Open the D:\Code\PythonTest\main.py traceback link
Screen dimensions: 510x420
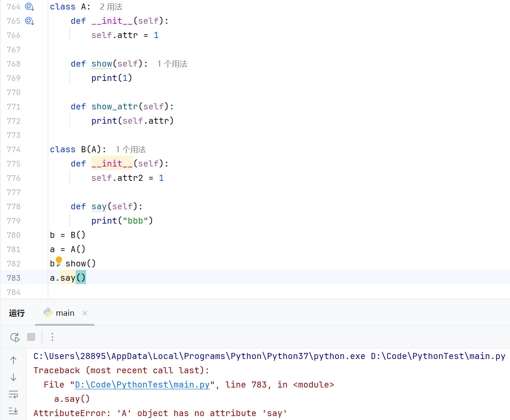tap(142, 385)
